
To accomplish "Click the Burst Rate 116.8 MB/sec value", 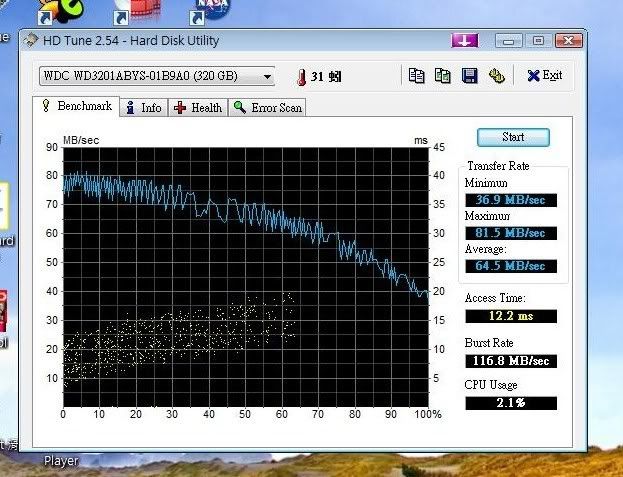I will (511, 361).
